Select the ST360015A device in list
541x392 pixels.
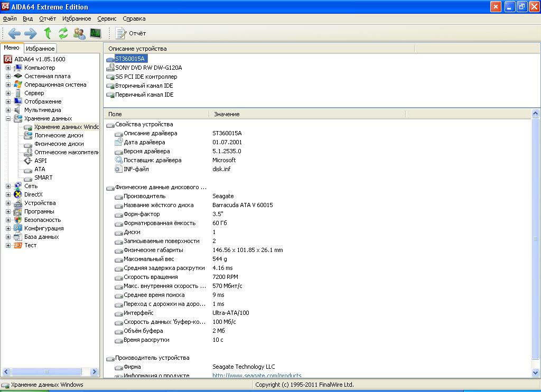tap(131, 59)
